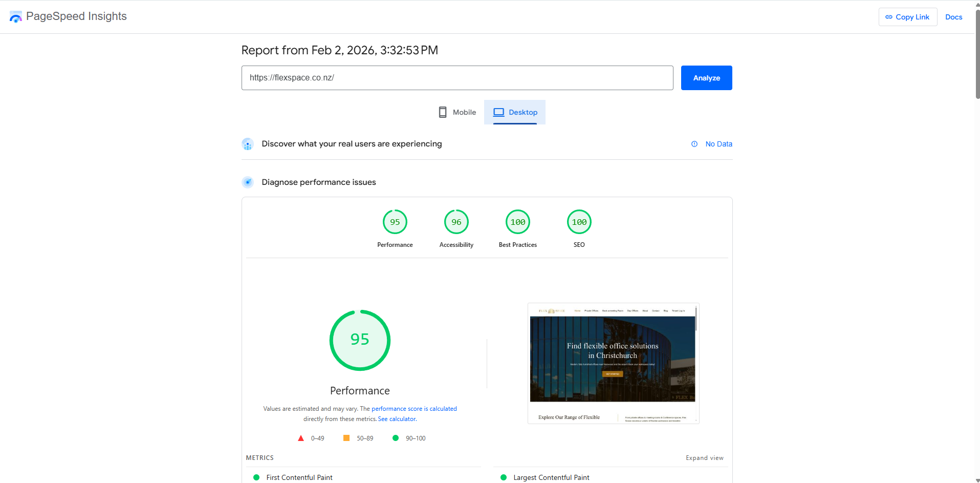Switch to the Mobile tab
This screenshot has height=483, width=980.
point(458,112)
